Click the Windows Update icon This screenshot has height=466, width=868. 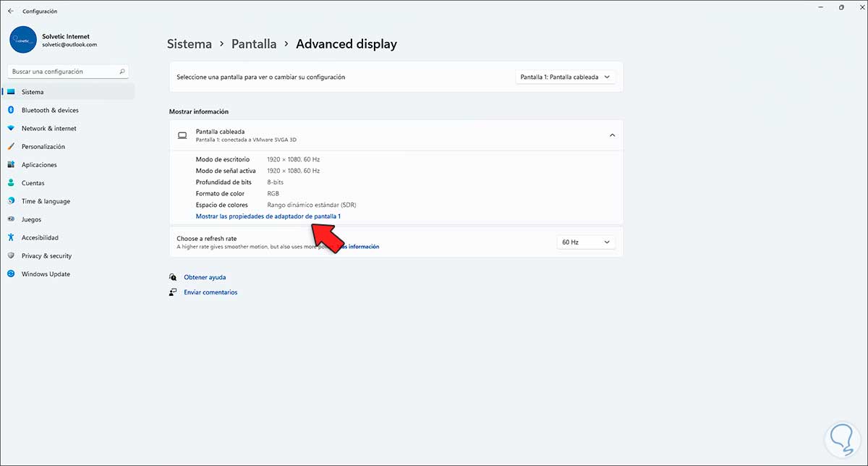point(11,274)
